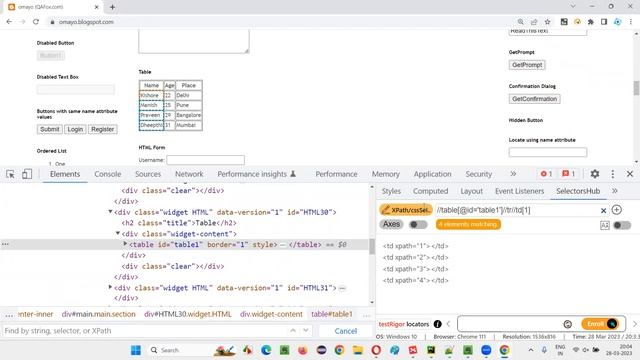This screenshot has height=360, width=640.
Task: Open the Windows Start menu
Action: tap(136, 350)
